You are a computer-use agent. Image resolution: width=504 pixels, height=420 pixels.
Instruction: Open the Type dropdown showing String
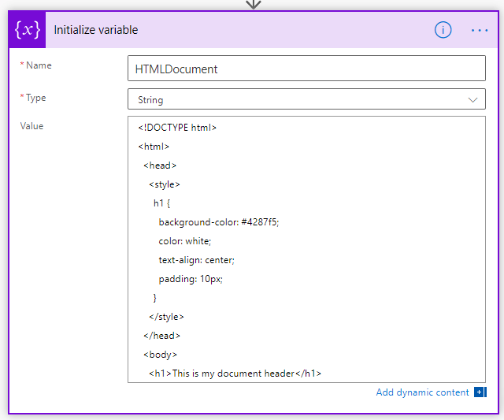click(306, 99)
